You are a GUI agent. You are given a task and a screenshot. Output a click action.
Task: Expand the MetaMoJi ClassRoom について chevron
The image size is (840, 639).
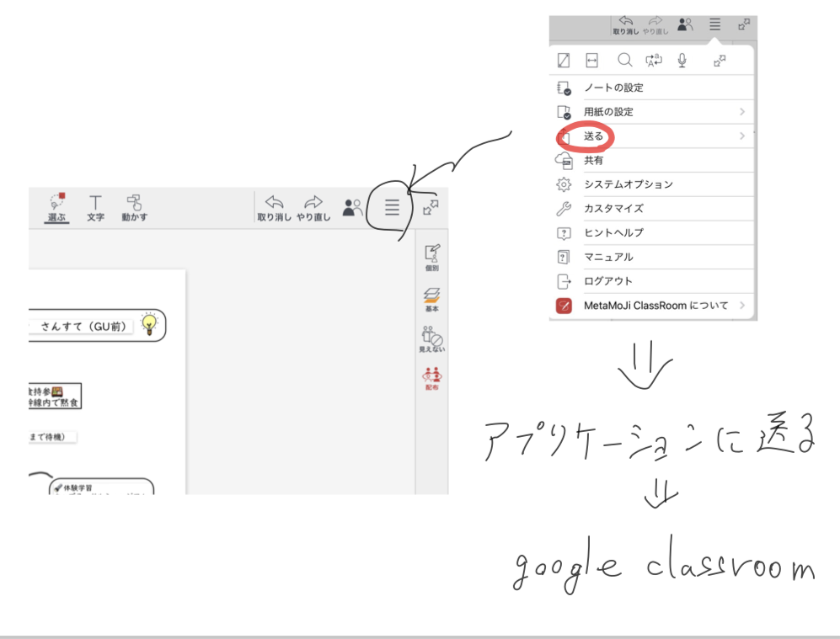pos(742,306)
